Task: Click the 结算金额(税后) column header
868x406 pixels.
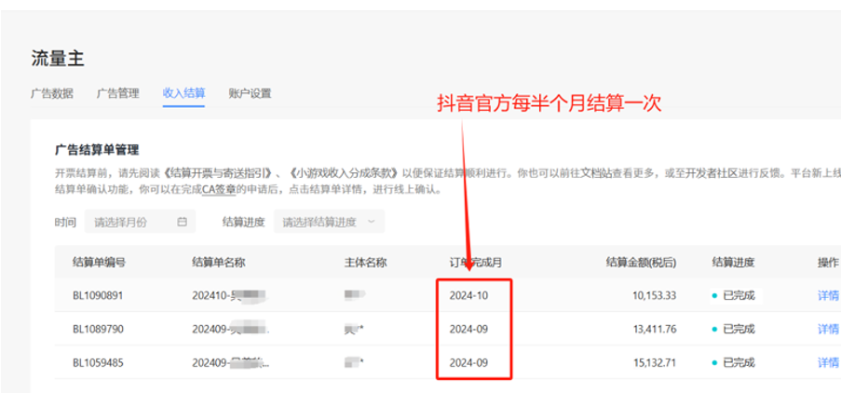Action: coord(640,262)
